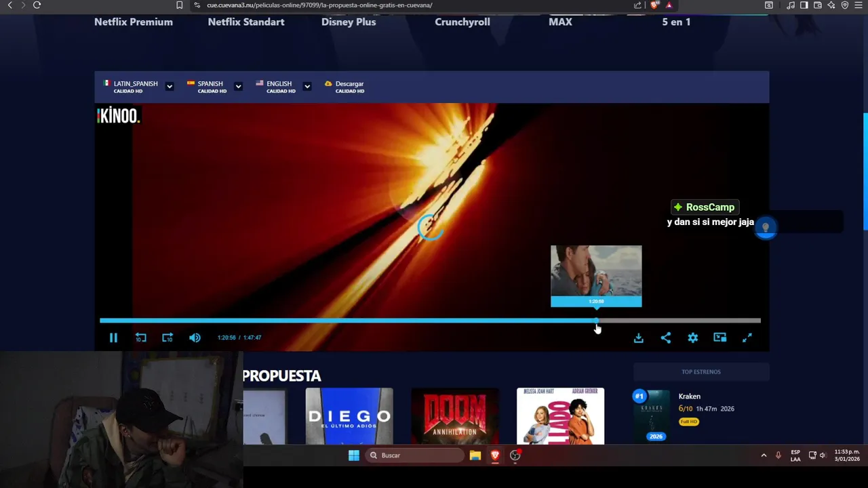Expand the ENGLISH server dropdown
This screenshot has height=488, width=868.
[307, 86]
